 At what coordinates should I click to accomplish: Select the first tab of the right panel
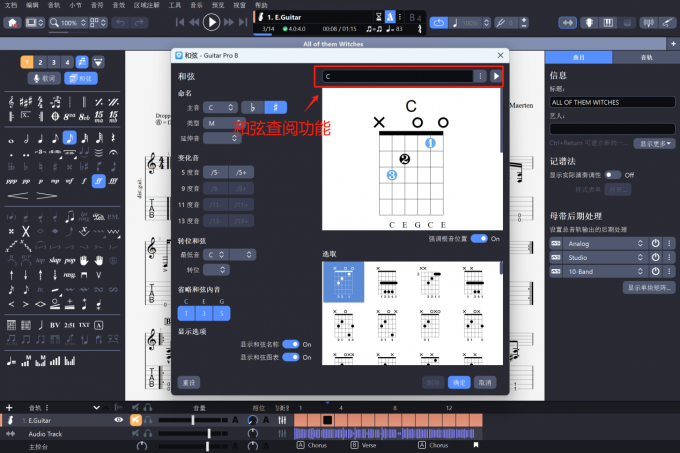579,57
